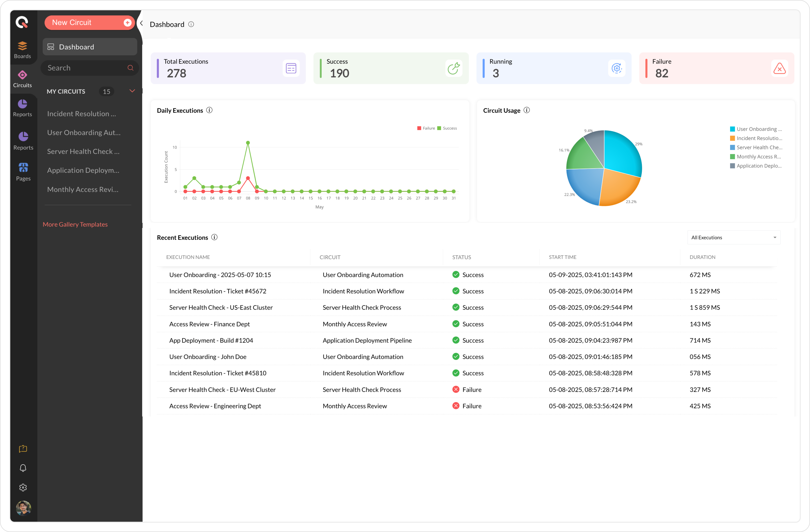Select the Dashboard menu item
The height and width of the screenshot is (532, 810).
(x=90, y=47)
